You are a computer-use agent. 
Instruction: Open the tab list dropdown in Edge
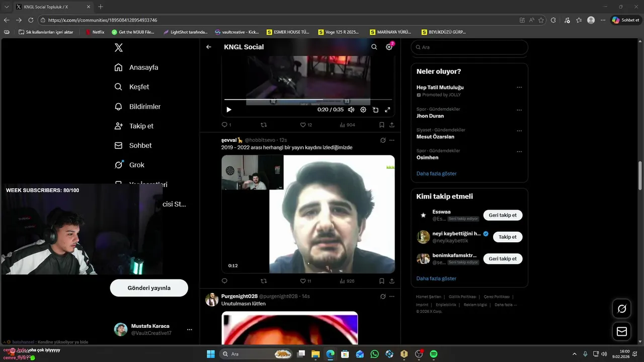pyautogui.click(x=7, y=7)
